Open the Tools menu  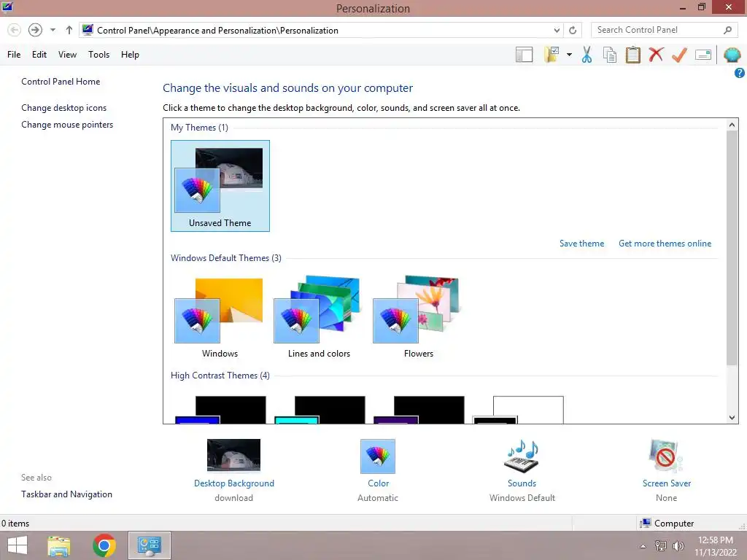coord(98,54)
